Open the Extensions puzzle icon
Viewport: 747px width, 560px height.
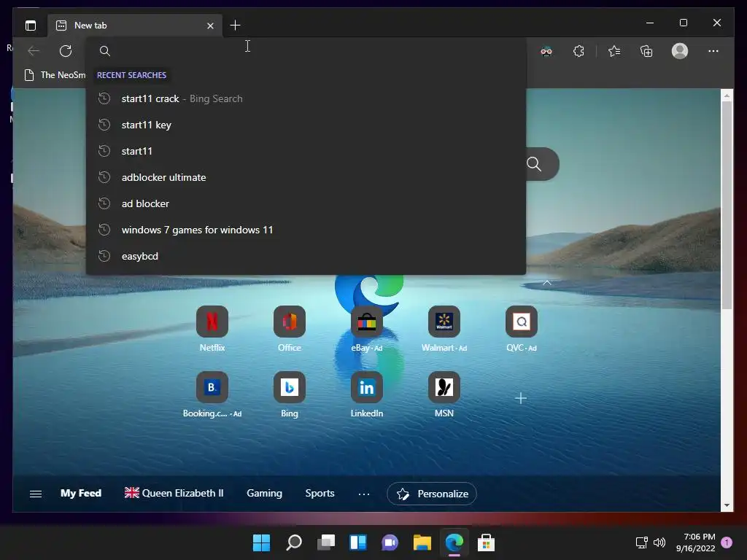click(x=578, y=51)
